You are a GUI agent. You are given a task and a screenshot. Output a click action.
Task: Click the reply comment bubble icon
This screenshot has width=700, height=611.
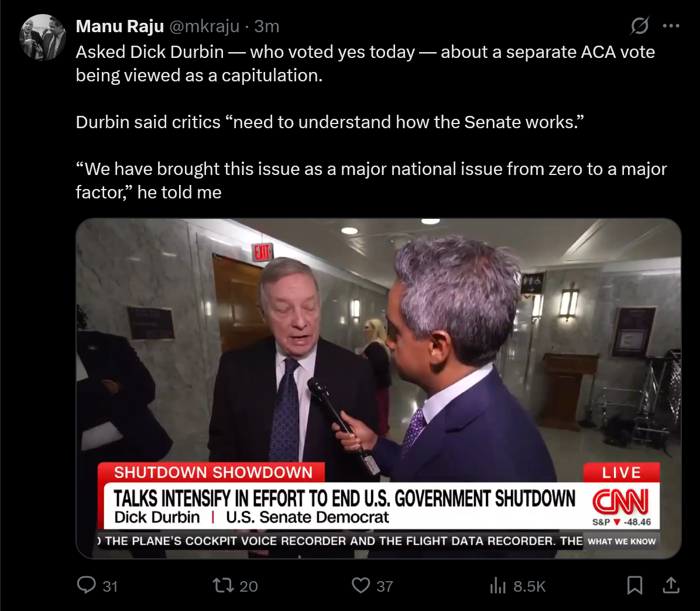pos(86,585)
